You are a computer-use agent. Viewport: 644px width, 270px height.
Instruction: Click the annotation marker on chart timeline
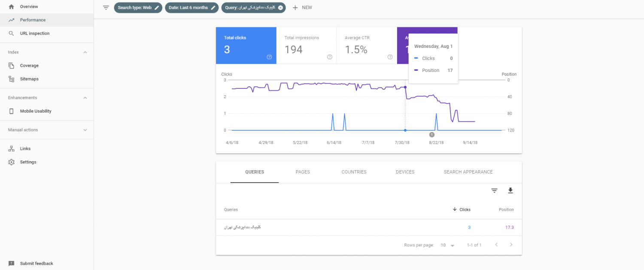432,135
